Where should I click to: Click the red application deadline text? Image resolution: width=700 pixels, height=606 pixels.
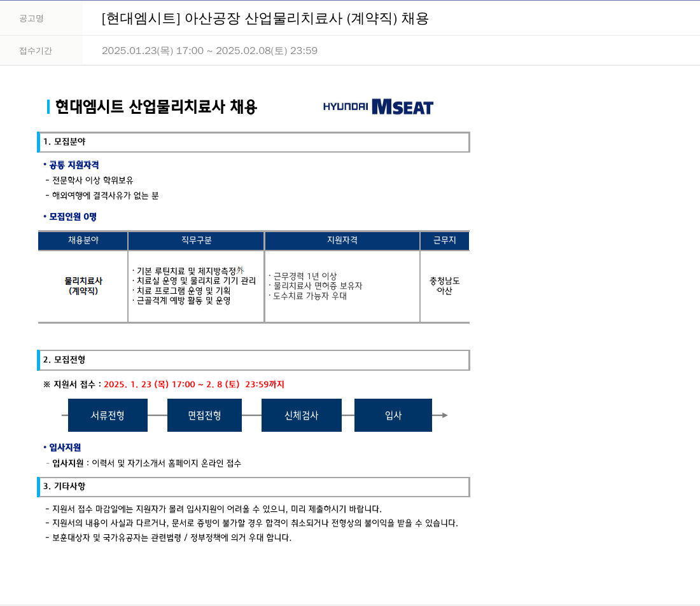pyautogui.click(x=194, y=384)
